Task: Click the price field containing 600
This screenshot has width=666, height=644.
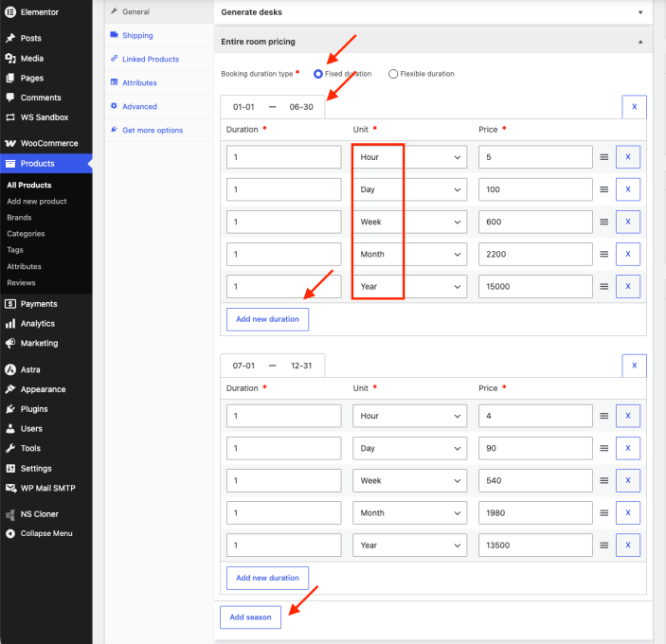Action: 535,222
